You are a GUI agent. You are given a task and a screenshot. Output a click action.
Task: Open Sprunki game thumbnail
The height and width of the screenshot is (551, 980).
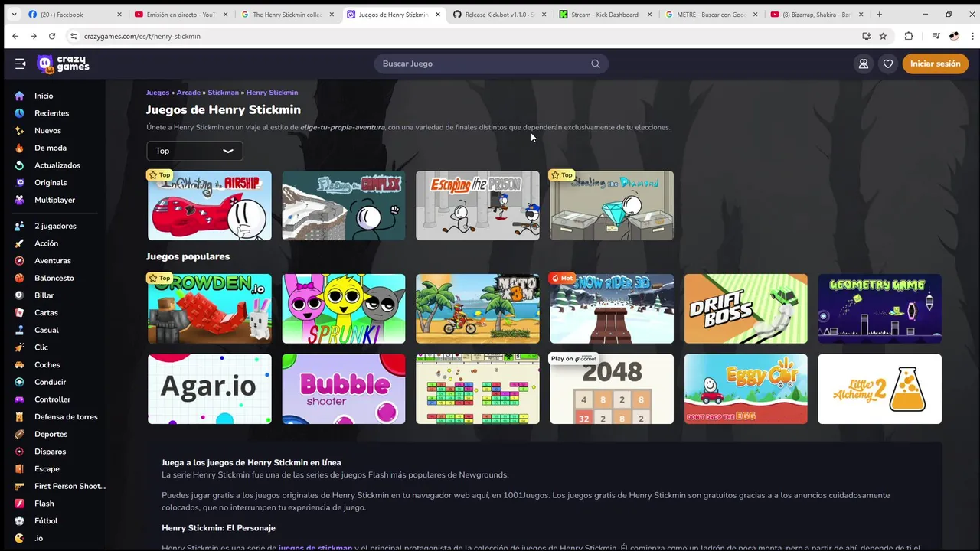click(344, 308)
